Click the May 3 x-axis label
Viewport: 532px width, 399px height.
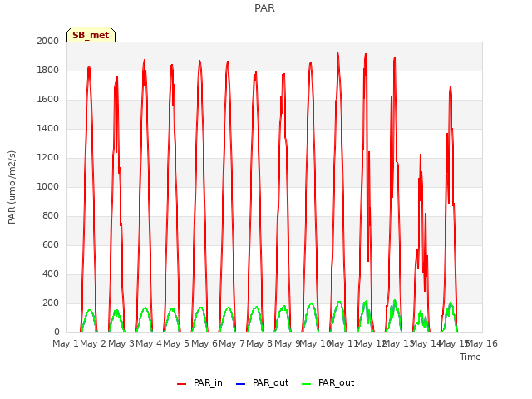click(121, 343)
